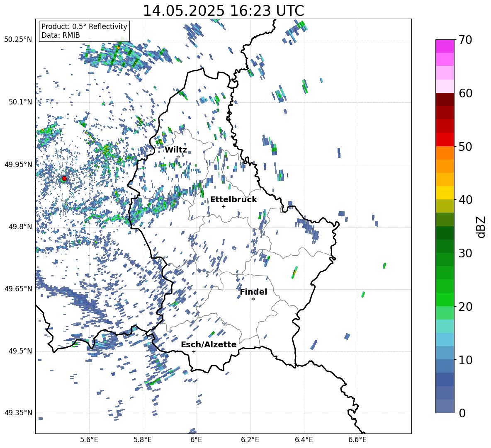Click the 49.5°N latitude label
491x448 pixels.
(x=20, y=351)
